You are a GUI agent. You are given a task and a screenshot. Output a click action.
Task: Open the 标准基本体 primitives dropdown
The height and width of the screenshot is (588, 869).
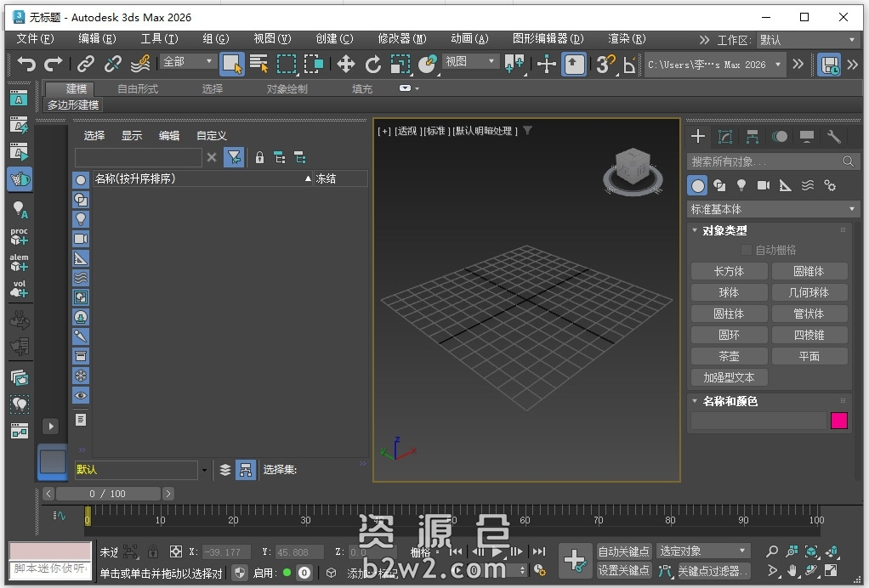(x=770, y=208)
